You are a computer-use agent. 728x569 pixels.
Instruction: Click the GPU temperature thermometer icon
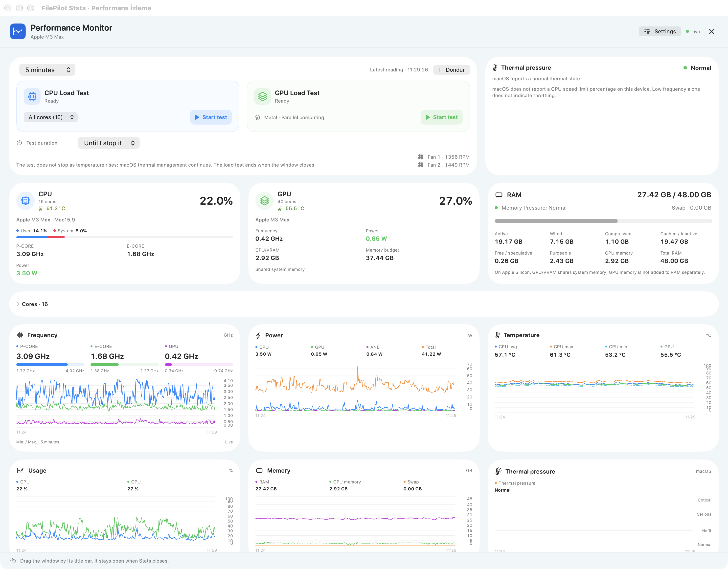click(x=280, y=209)
